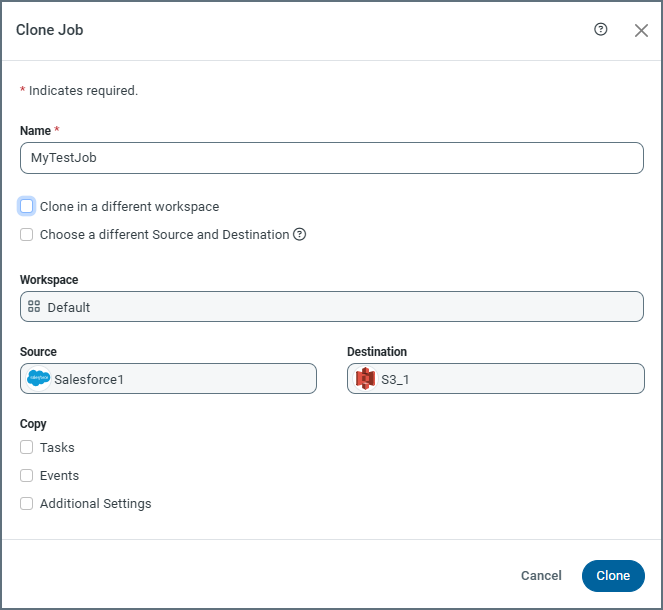This screenshot has width=663, height=610.
Task: Open the Workspace selector showing Default
Action: 331,307
